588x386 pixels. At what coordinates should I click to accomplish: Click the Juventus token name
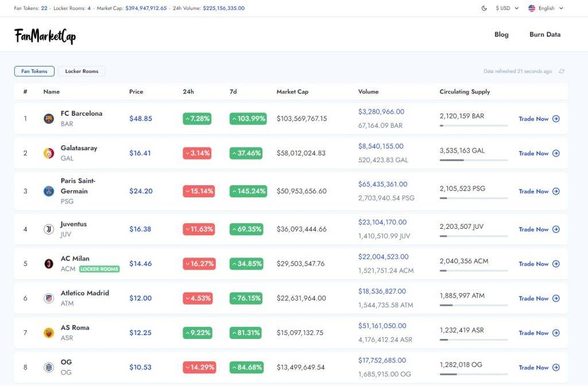point(73,224)
